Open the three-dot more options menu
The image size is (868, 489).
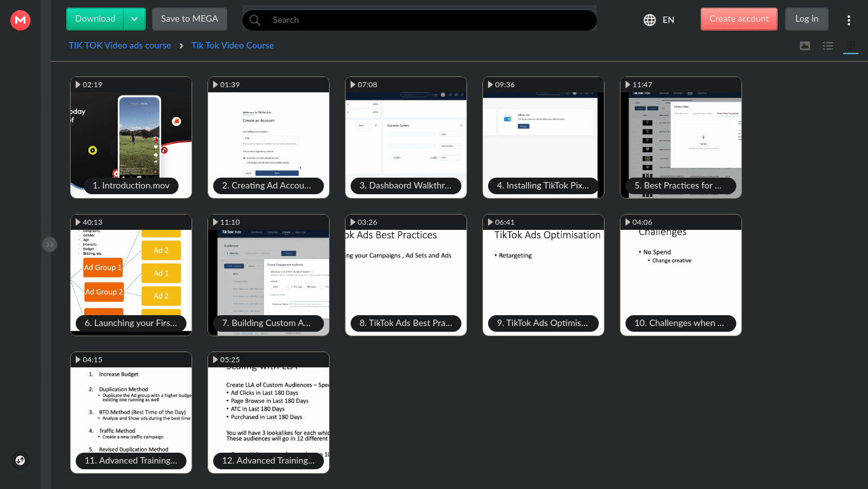[849, 20]
